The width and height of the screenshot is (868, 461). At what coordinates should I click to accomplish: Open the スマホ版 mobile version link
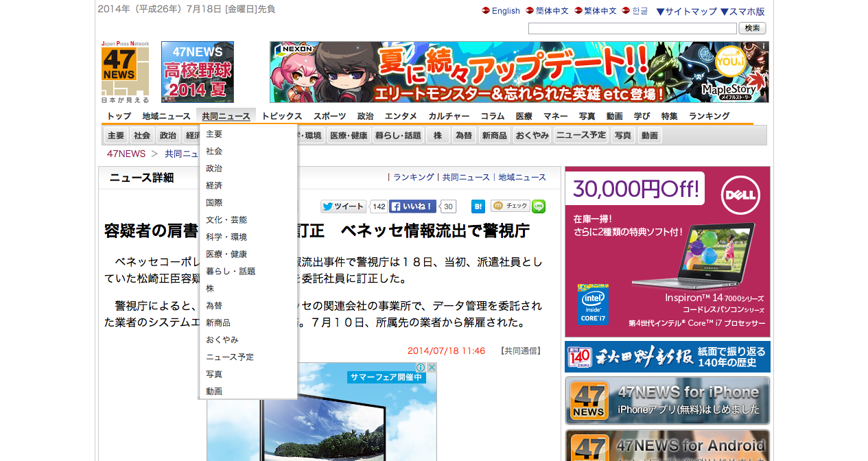coord(742,12)
